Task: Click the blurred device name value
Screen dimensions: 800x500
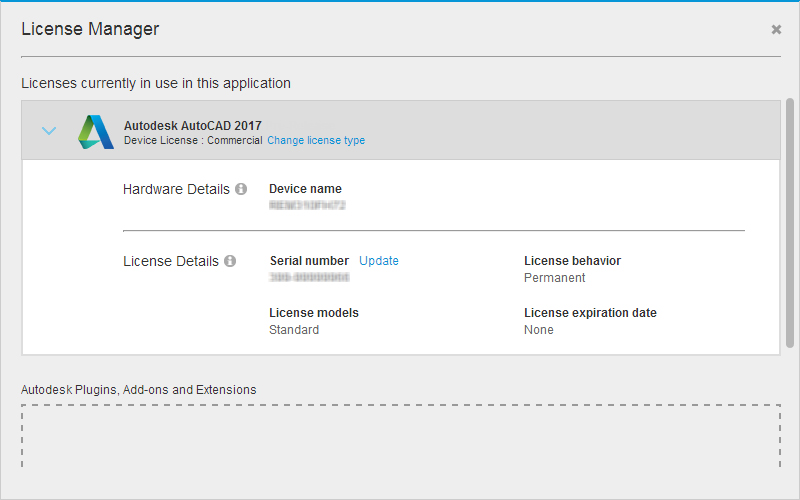Action: pyautogui.click(x=307, y=205)
